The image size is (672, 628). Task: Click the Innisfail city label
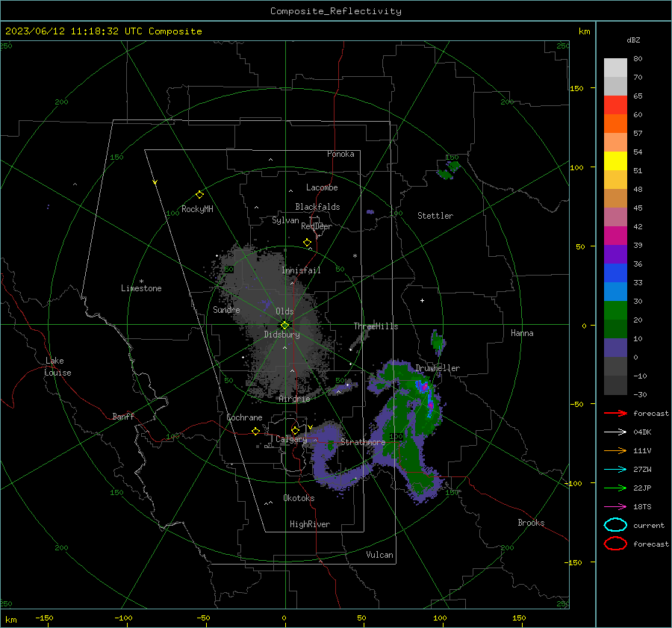click(x=301, y=270)
